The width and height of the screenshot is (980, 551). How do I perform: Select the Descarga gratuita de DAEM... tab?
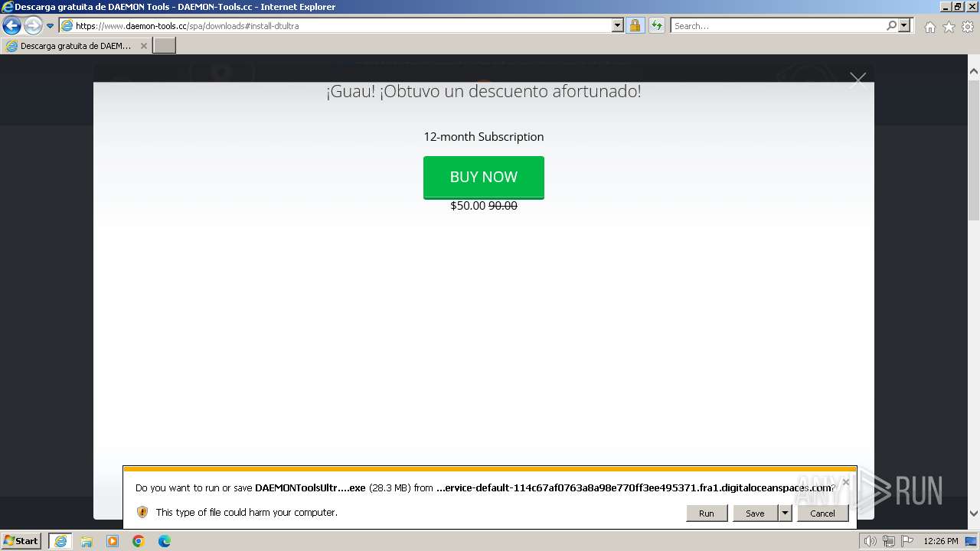click(75, 46)
